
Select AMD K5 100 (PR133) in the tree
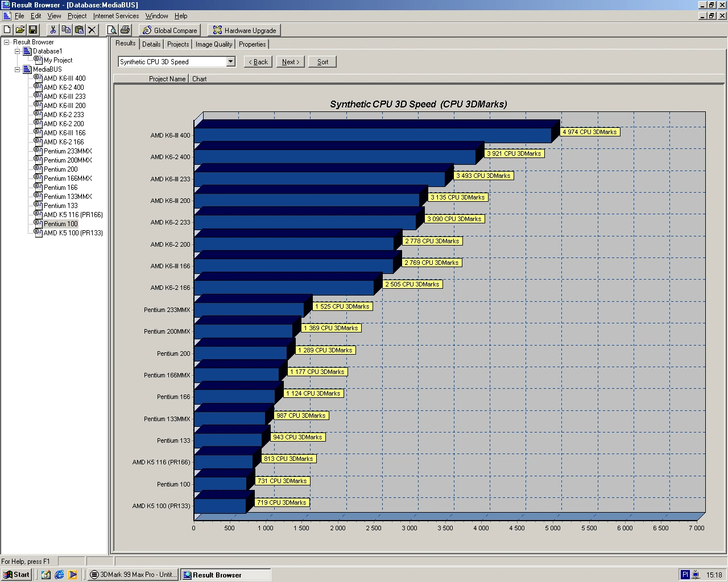tap(73, 232)
